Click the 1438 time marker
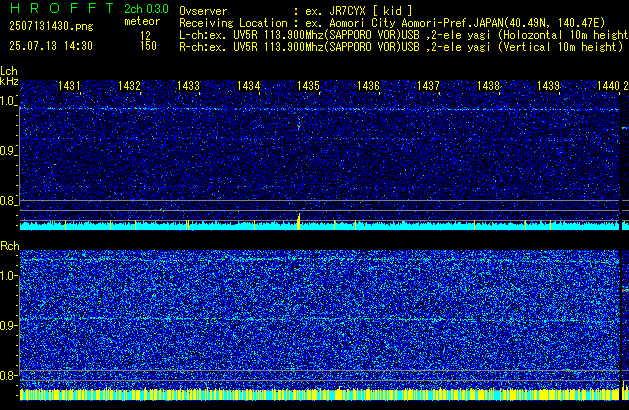The width and height of the screenshot is (629, 410). [488, 86]
